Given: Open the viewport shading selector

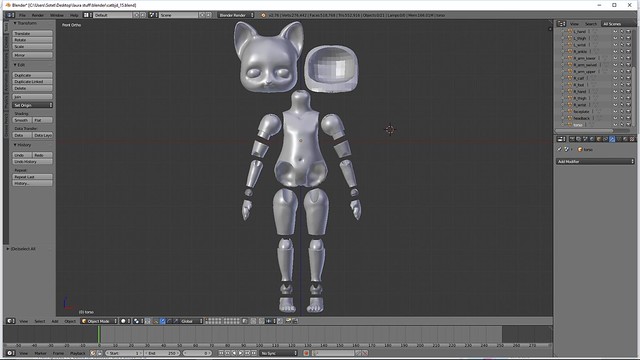Looking at the screenshot, I should [125, 321].
